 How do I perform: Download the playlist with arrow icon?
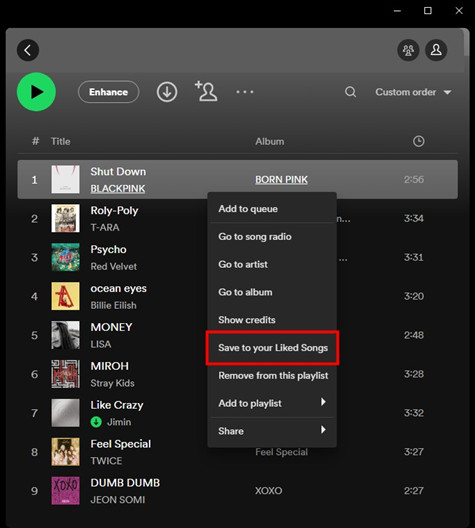[167, 92]
